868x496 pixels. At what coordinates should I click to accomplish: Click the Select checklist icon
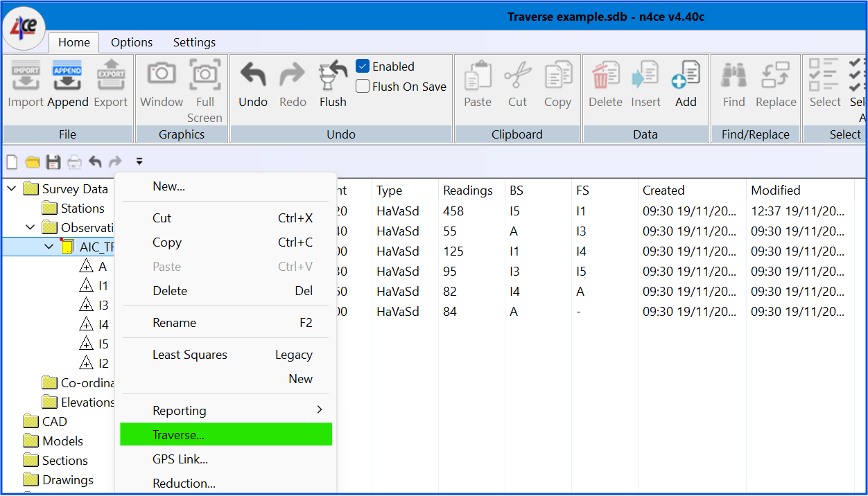824,75
